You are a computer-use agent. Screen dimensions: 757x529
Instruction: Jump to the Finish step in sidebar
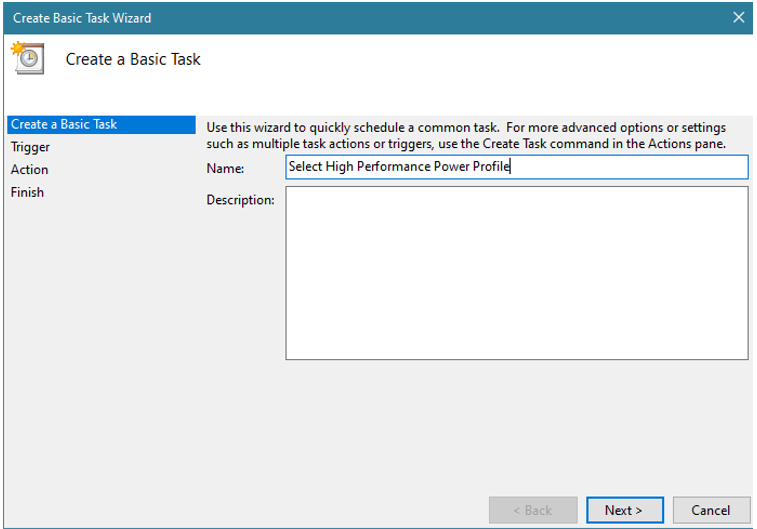[28, 192]
